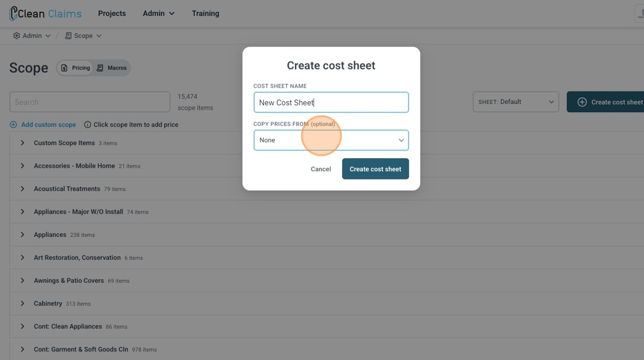This screenshot has height=360, width=644.
Task: Open the Copy Prices From dropdown
Action: [x=331, y=140]
